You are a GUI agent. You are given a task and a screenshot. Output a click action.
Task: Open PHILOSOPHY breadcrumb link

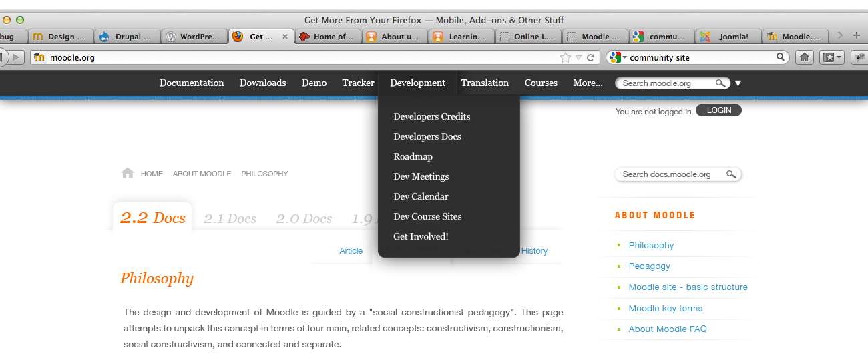(264, 174)
